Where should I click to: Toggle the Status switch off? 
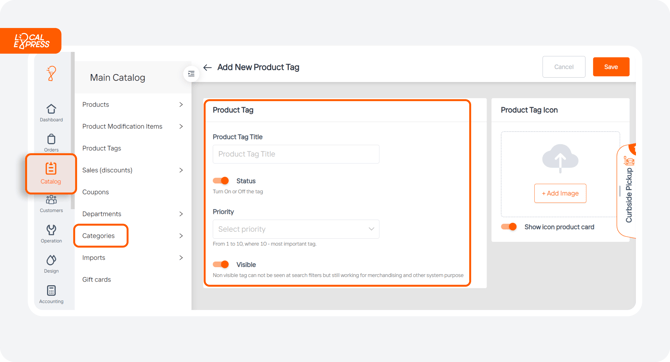(x=221, y=181)
